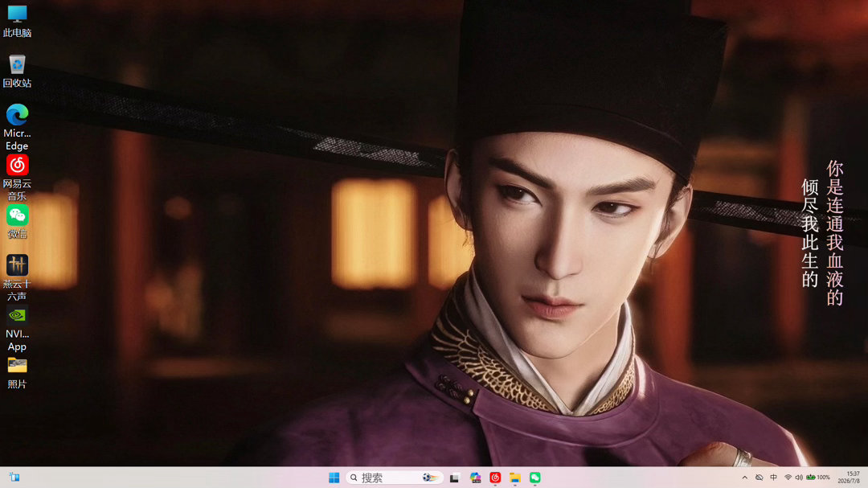Toggle the 中 input method indicator

pos(773,478)
